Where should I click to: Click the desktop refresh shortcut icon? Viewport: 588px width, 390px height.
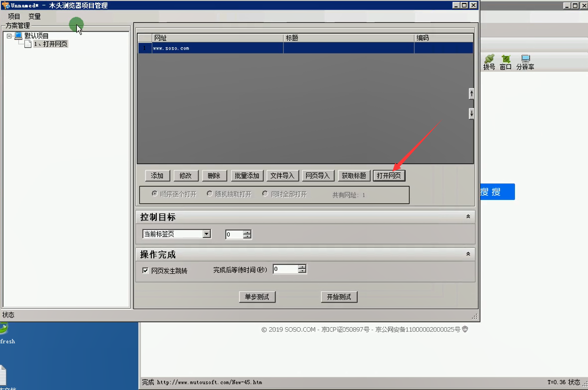3,329
